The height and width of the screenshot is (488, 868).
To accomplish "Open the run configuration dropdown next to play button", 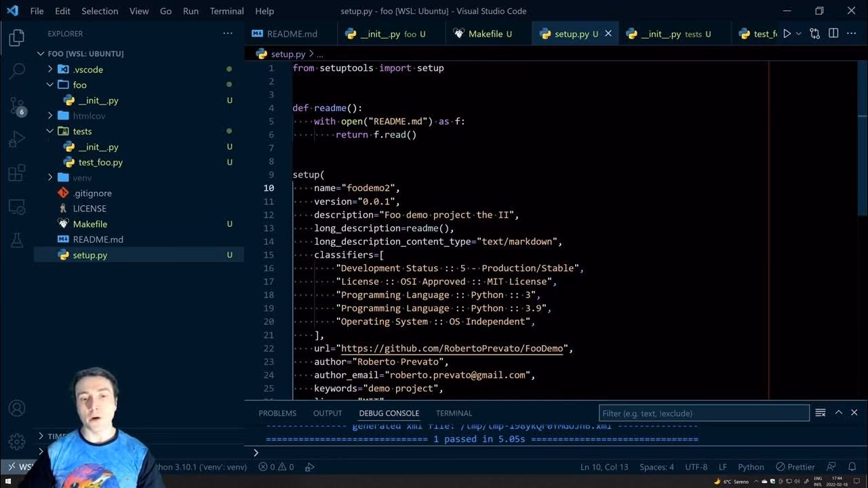I will [x=797, y=33].
